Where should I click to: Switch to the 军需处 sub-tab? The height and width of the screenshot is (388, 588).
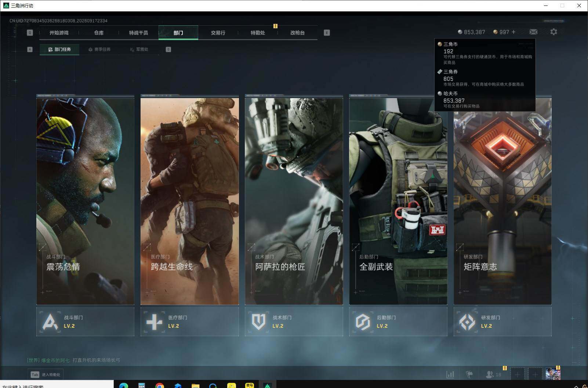139,49
